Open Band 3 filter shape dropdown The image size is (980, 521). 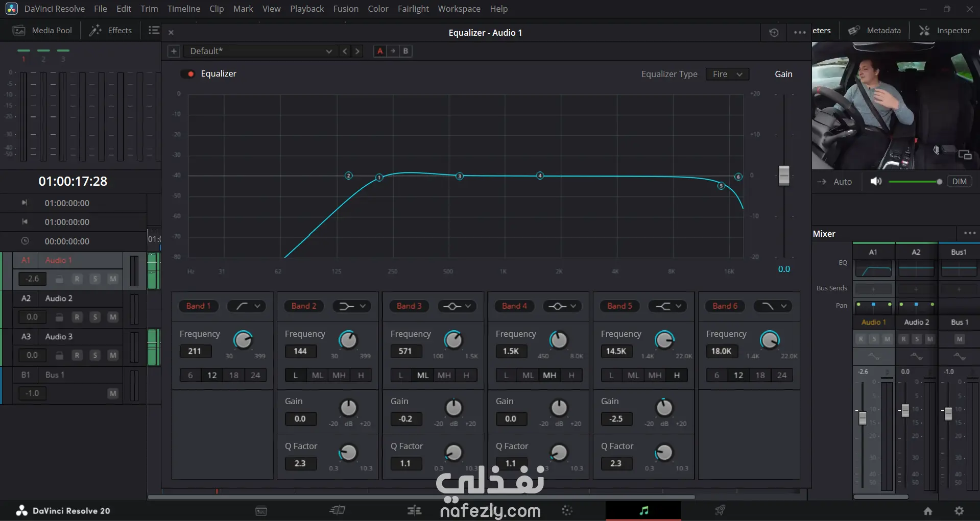click(457, 306)
